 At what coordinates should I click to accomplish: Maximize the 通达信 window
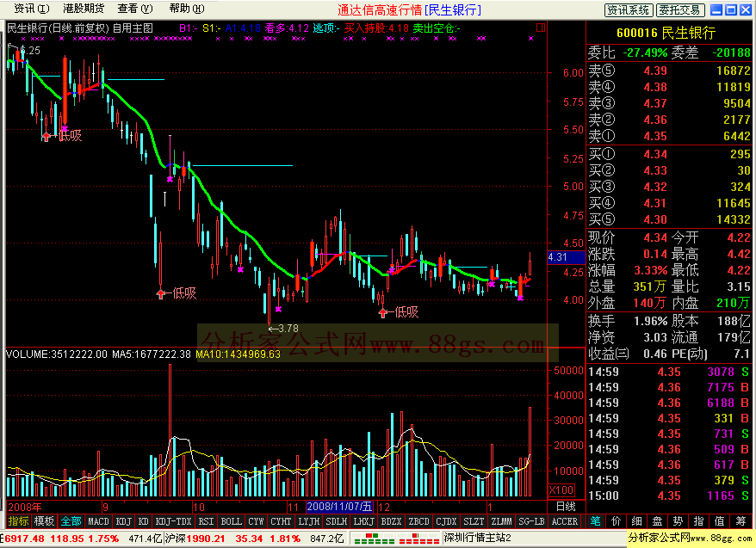[x=731, y=9]
